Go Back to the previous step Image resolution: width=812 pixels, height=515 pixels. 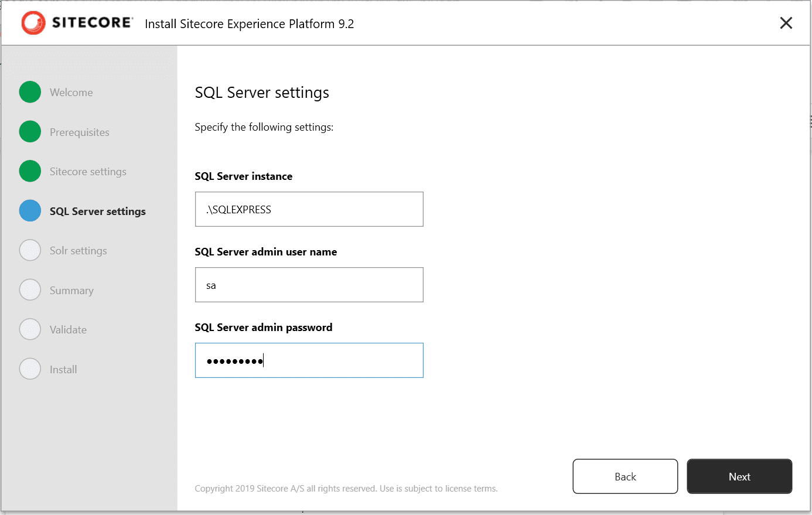625,476
